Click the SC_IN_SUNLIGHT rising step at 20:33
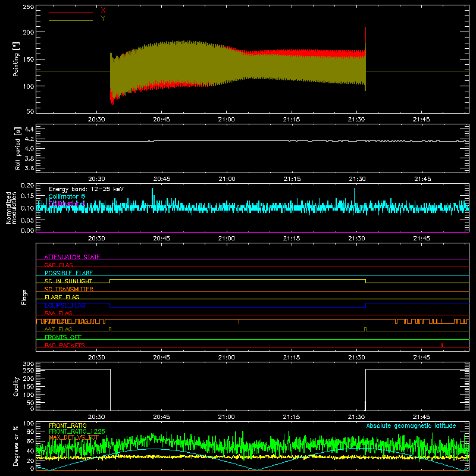The image size is (476, 476). (x=110, y=281)
